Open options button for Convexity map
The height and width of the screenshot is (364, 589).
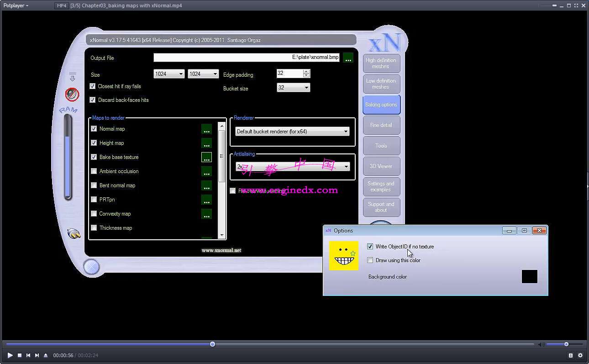coord(206,214)
